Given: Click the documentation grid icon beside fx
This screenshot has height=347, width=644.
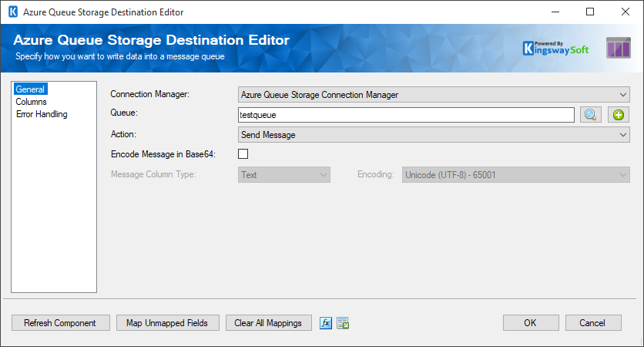Looking at the screenshot, I should 343,323.
